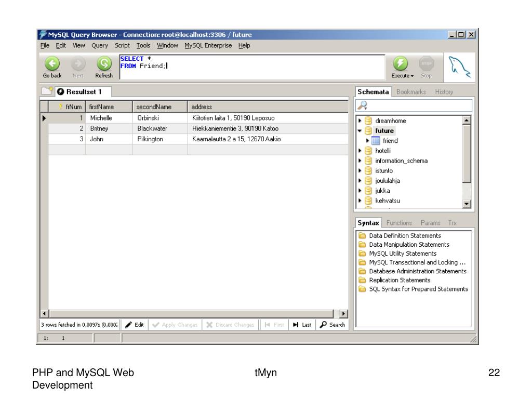Screen dimensions: 532x399
Task: Open the MySQL Enterprise menu
Action: (x=208, y=46)
